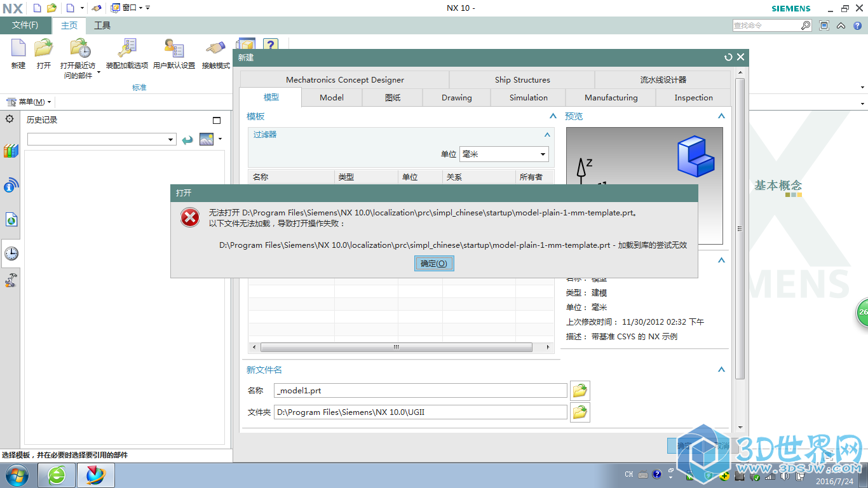This screenshot has width=868, height=488.
Task: Select the 流水线设计器 tab
Action: tap(663, 79)
